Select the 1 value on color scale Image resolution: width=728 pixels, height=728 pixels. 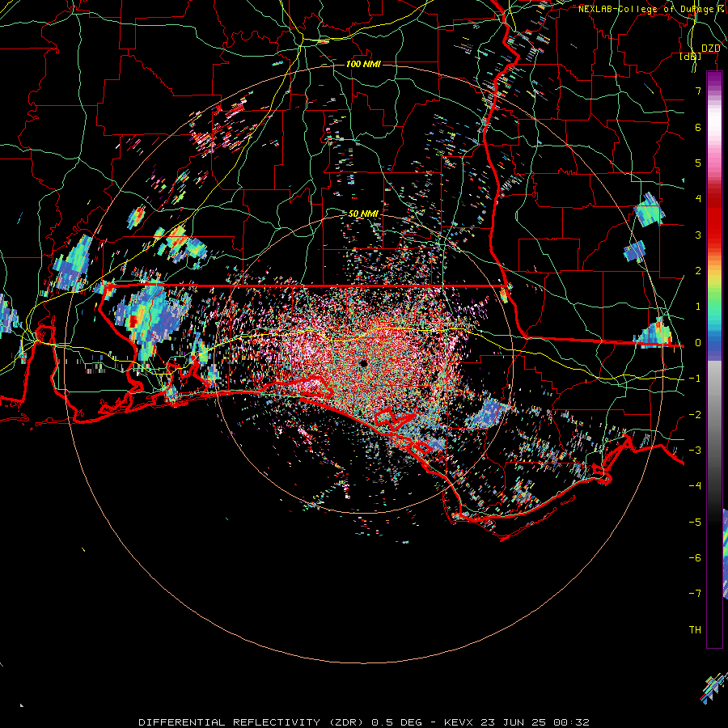click(698, 307)
